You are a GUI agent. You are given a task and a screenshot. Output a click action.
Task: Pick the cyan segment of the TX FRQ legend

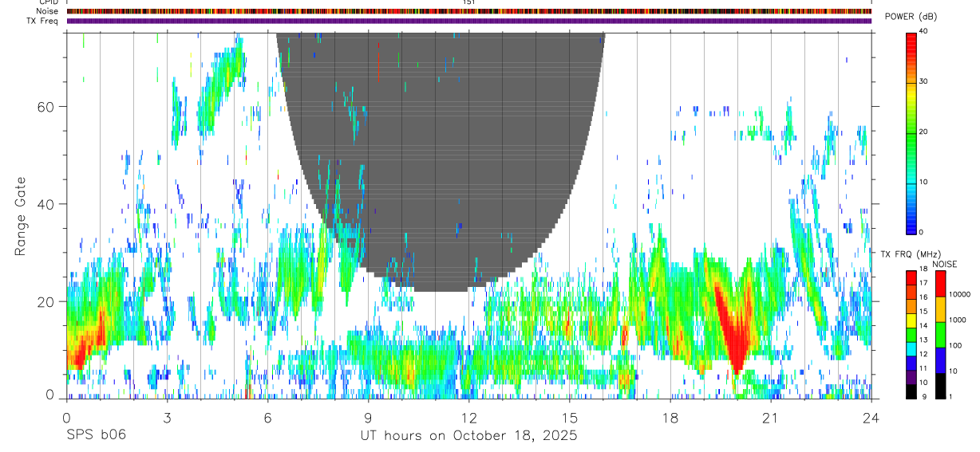coord(911,348)
